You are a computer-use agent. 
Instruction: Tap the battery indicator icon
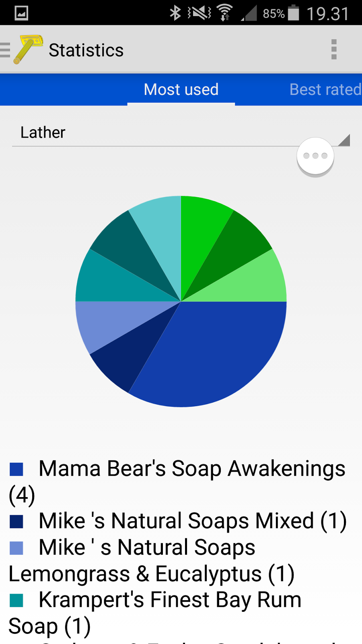(294, 13)
